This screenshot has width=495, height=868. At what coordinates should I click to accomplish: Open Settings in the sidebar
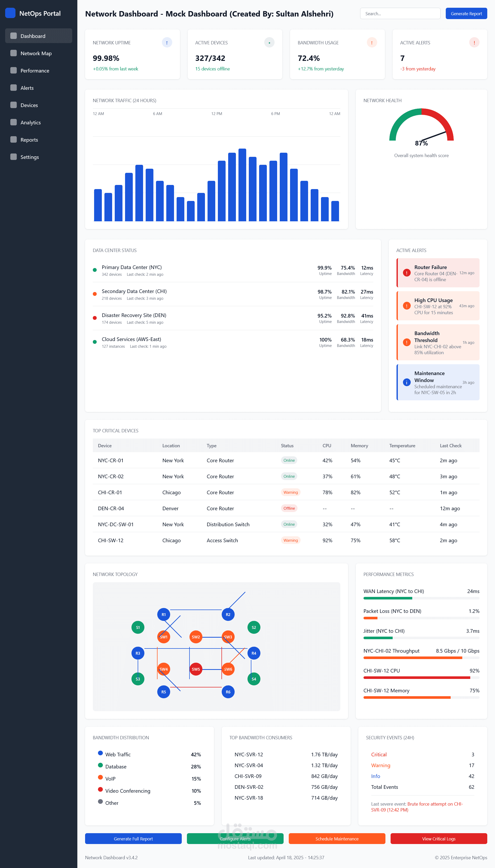[x=39, y=157]
